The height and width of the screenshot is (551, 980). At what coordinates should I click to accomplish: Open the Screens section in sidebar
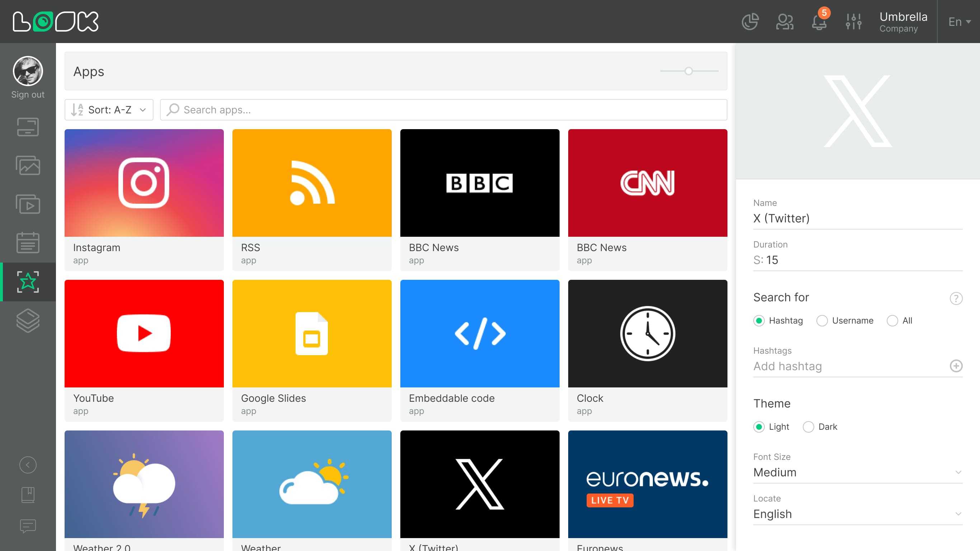coord(28,127)
